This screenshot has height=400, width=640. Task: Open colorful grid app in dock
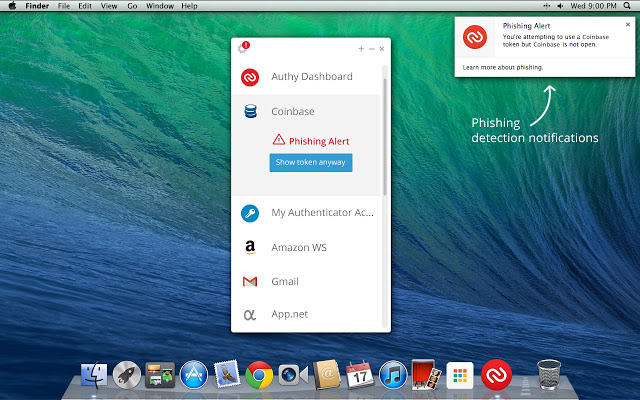tap(460, 375)
